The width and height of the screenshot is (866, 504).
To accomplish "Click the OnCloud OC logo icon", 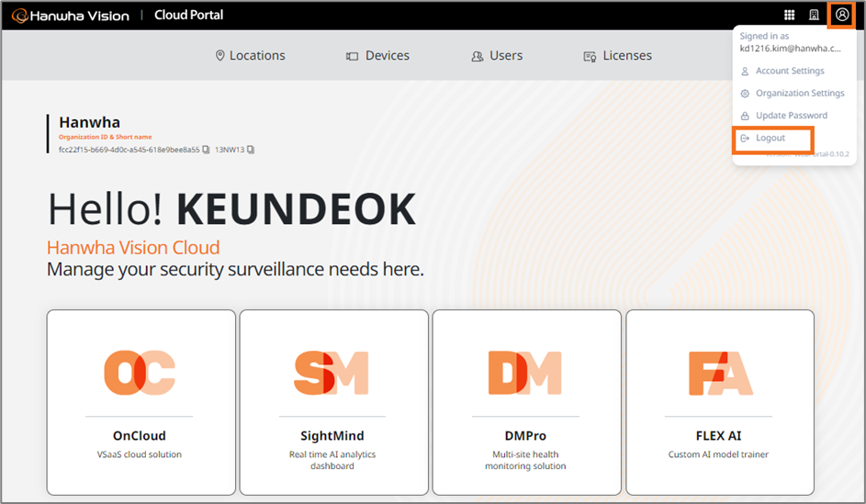I will [139, 373].
